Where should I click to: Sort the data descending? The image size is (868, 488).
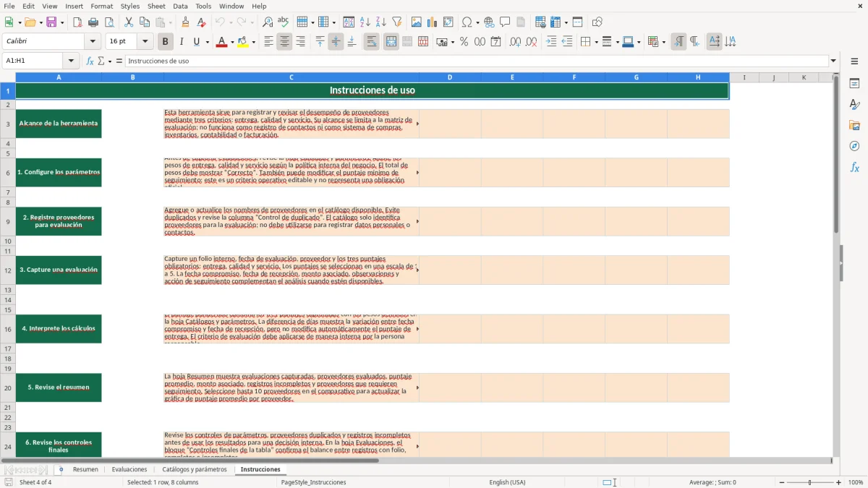pyautogui.click(x=381, y=22)
